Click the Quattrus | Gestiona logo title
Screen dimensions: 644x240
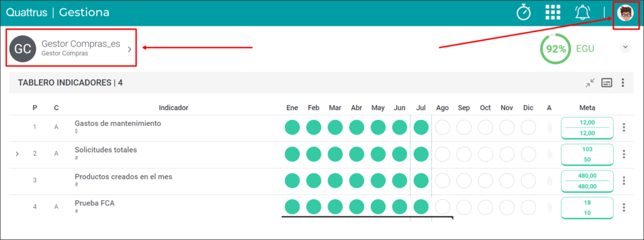coord(57,13)
